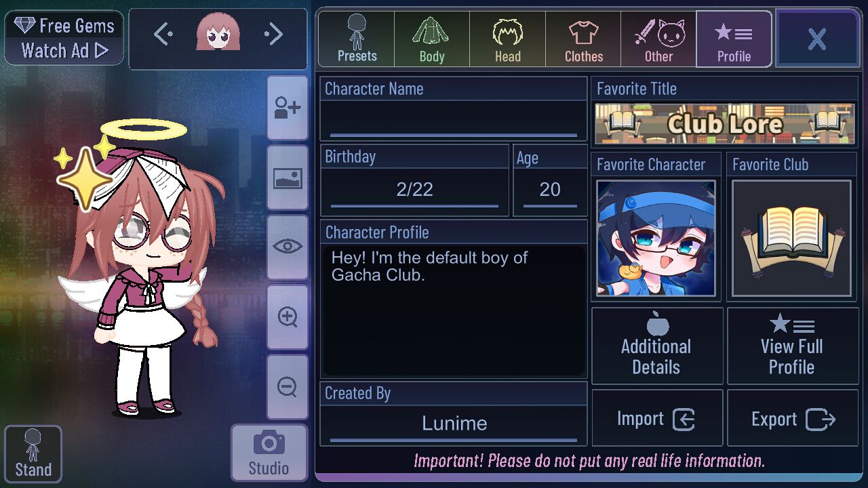Open the Additional Details panel

click(657, 346)
